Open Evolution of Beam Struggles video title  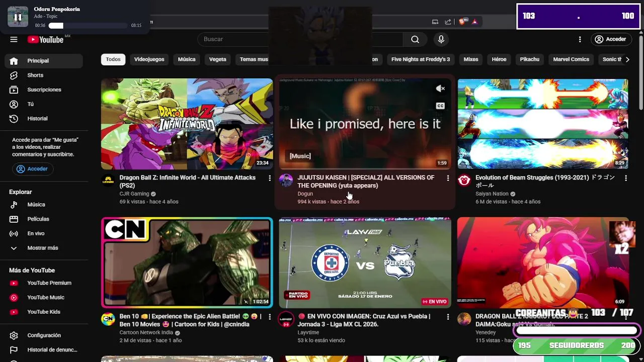545,182
